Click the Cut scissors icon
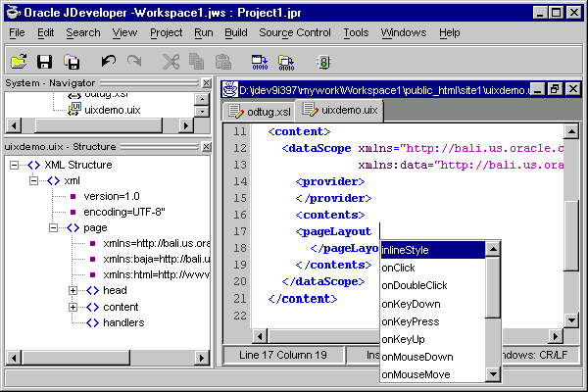Screen dimensions: 588x392 click(x=171, y=62)
